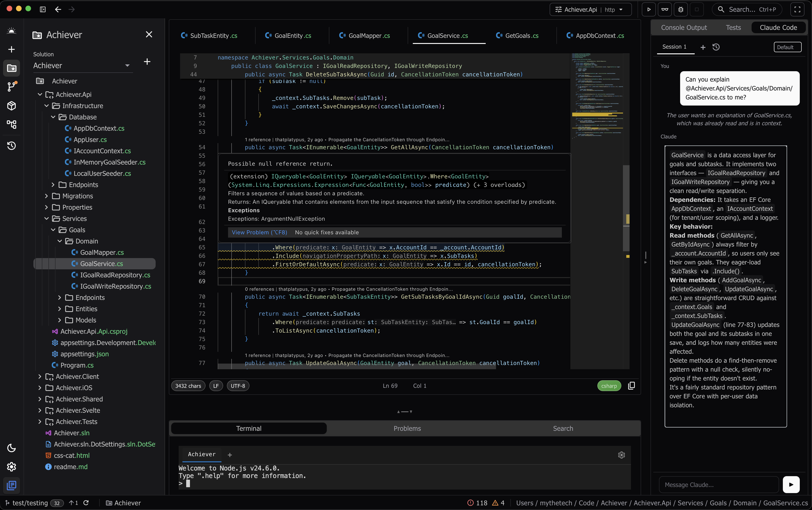Open the Achiever.Api http run configuration dropdown
This screenshot has height=510, width=812.
click(591, 9)
